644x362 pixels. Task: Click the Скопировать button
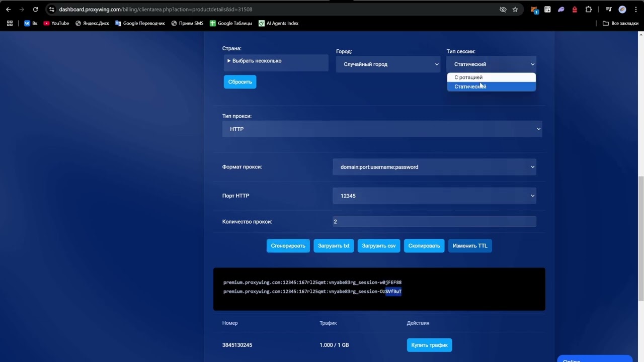[x=424, y=246]
